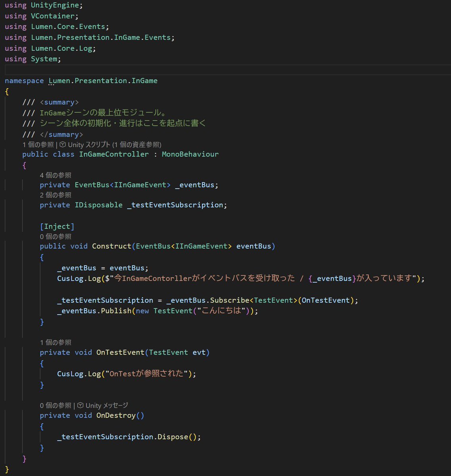Click the 'Subscribe' method call

(x=230, y=300)
